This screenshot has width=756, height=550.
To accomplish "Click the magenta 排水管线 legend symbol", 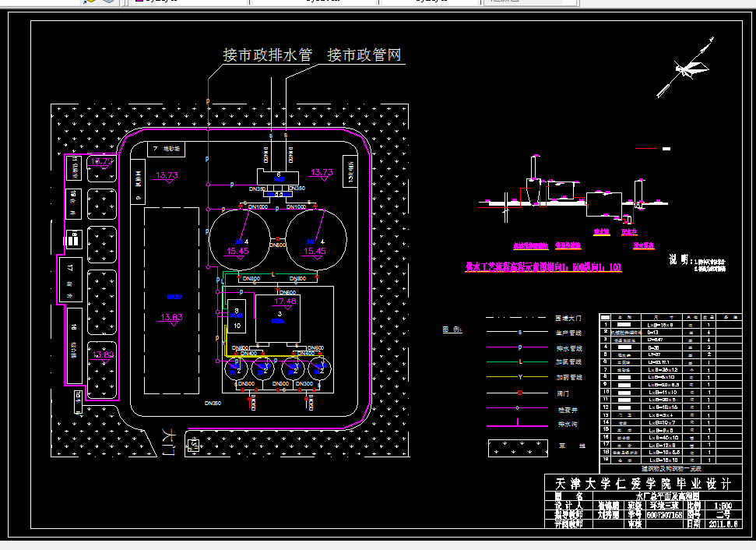I will 519,347.
